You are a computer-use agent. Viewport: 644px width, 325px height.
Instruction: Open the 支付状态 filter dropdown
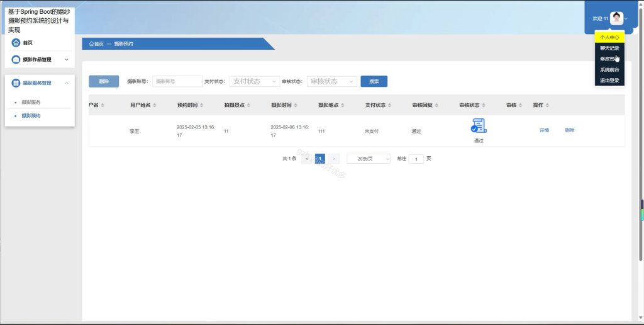coord(255,81)
